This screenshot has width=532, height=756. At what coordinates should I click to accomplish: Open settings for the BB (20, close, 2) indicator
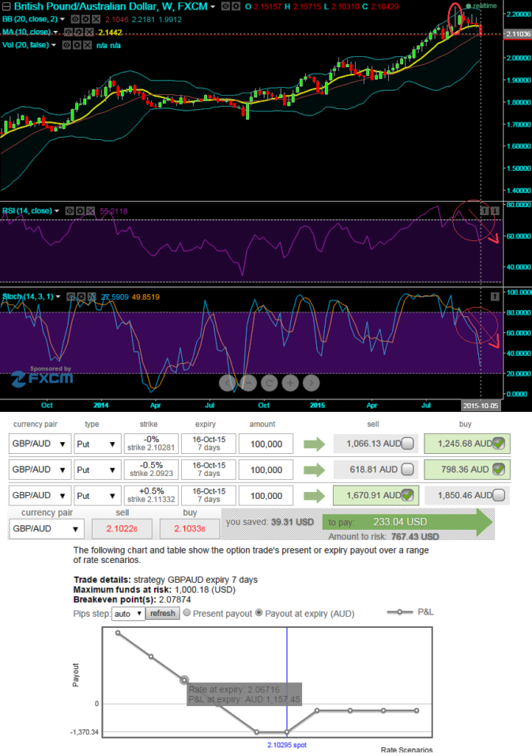click(85, 19)
